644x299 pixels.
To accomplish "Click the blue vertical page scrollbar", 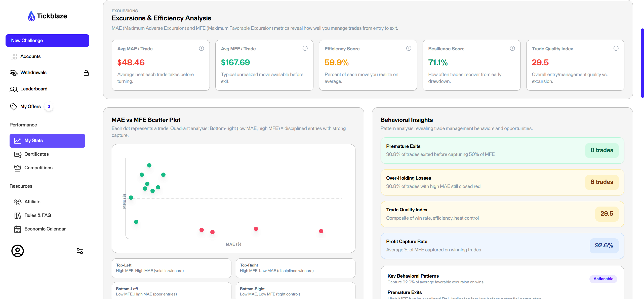I will tap(642, 63).
